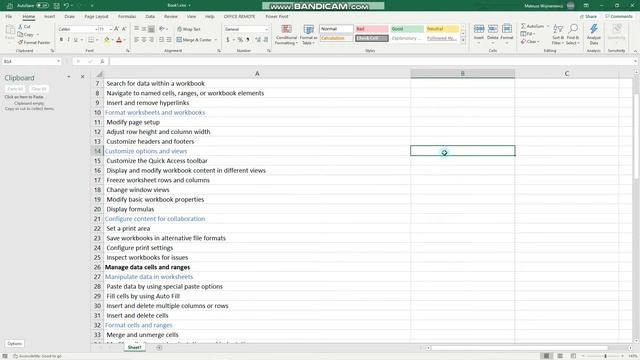
Task: Open Format as Table menu
Action: [309, 34]
